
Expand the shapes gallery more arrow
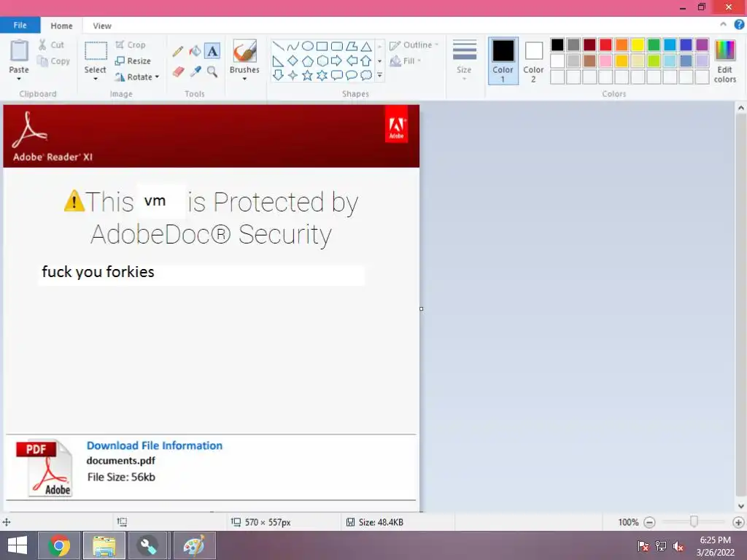tap(379, 75)
